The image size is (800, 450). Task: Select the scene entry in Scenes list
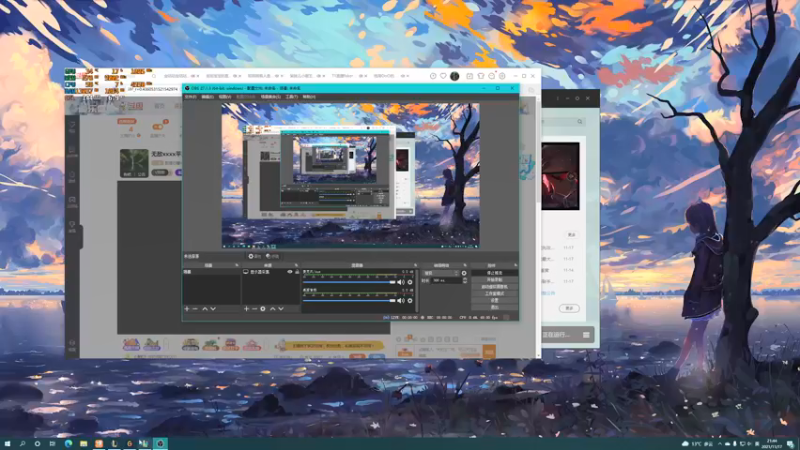211,272
